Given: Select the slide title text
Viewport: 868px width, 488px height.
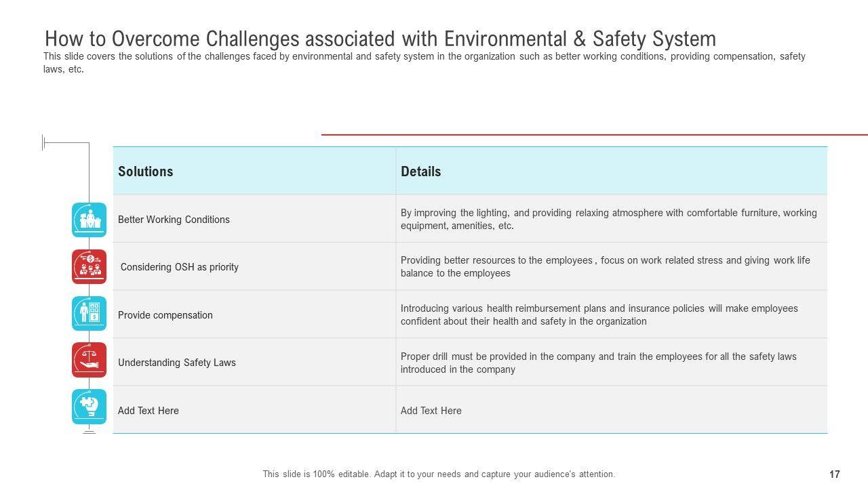Looking at the screenshot, I should (x=380, y=39).
